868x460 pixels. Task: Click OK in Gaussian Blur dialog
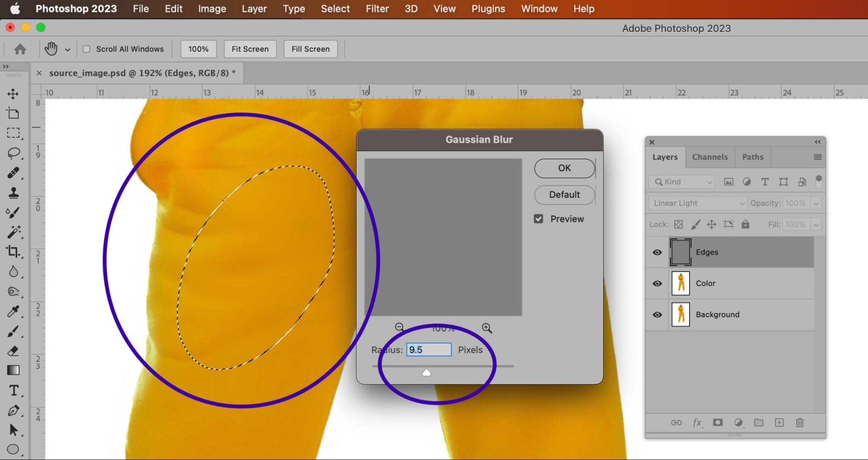click(564, 168)
